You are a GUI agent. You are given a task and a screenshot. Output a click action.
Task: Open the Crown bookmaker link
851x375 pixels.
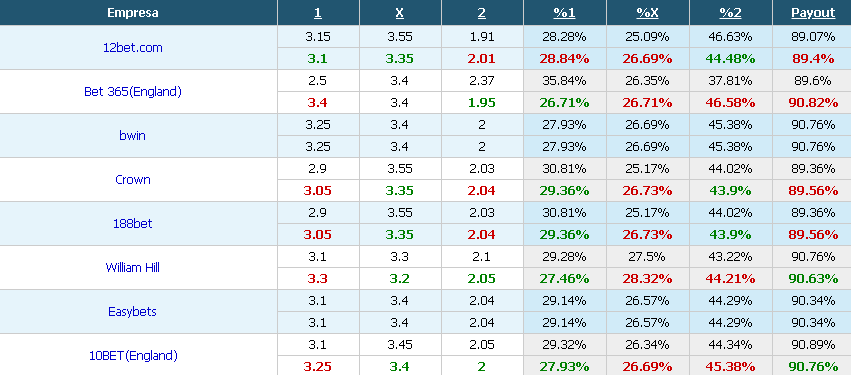[132, 180]
